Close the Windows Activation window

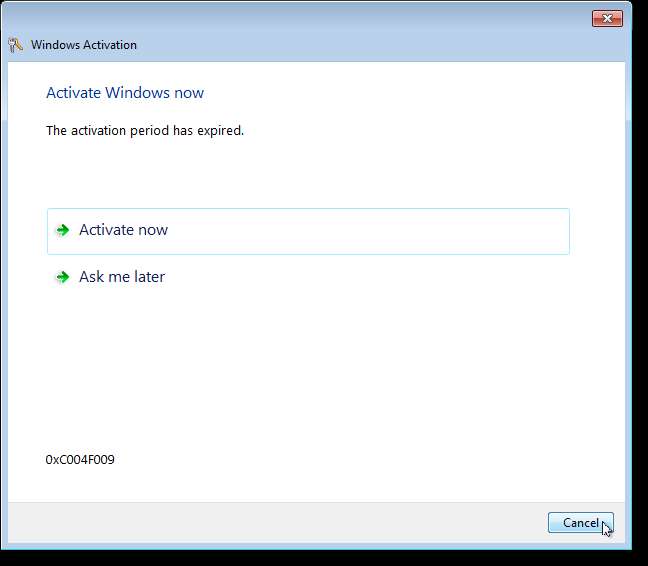point(607,19)
